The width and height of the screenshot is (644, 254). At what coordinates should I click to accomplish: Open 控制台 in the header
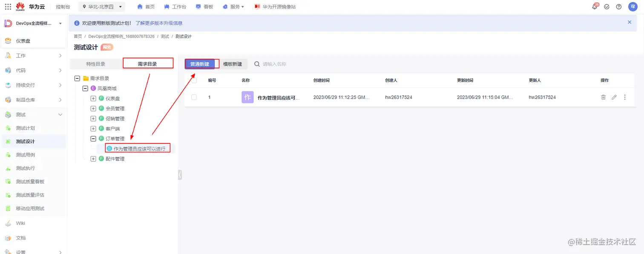63,7
